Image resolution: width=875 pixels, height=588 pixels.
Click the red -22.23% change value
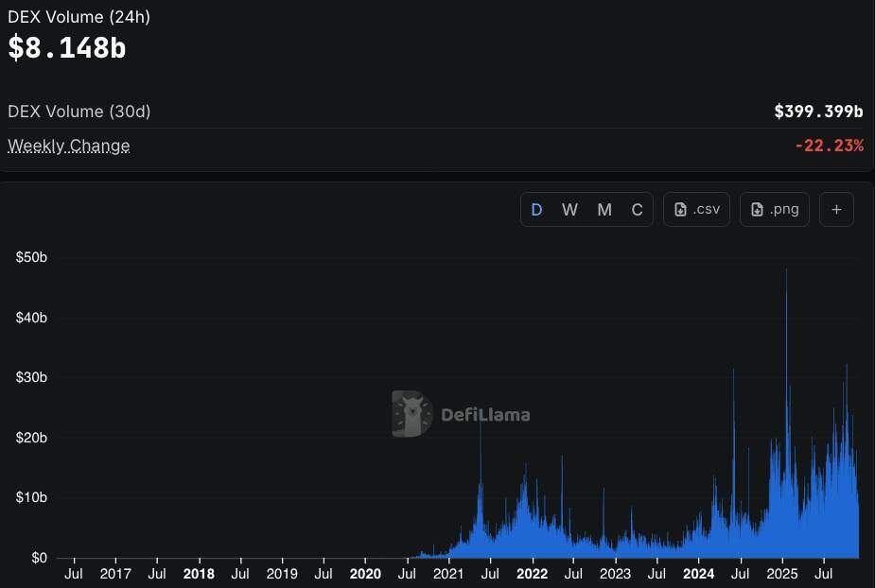click(x=829, y=146)
